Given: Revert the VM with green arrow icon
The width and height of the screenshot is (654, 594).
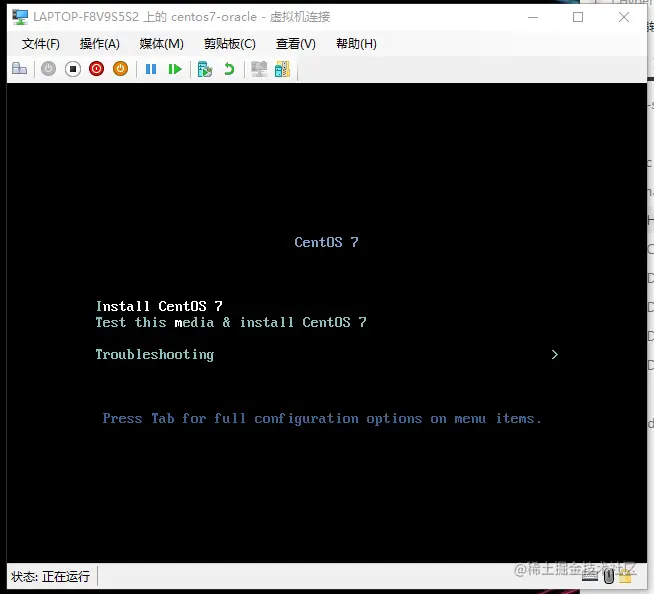Looking at the screenshot, I should click(229, 69).
